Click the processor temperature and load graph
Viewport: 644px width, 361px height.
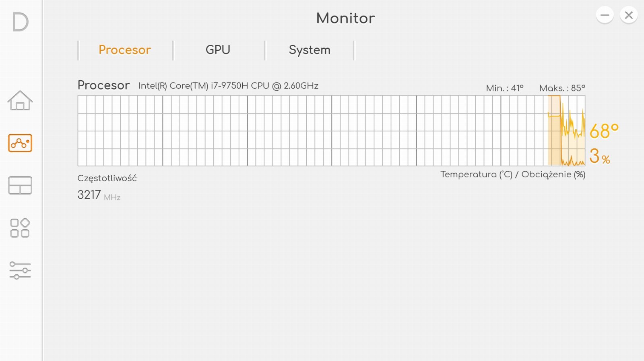tap(331, 131)
